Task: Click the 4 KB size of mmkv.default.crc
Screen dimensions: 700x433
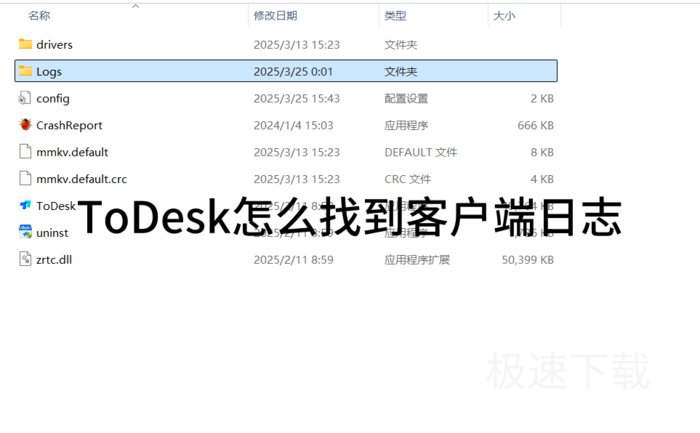Action: click(x=542, y=179)
